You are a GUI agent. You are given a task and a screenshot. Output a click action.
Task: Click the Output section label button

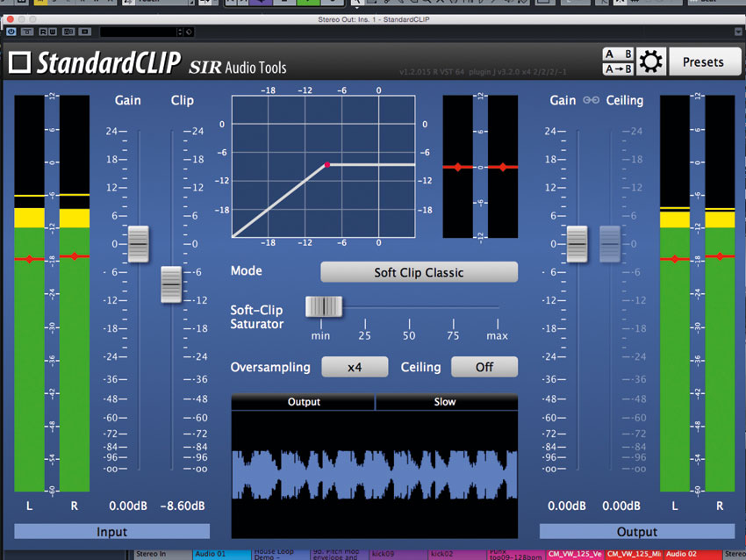tap(637, 531)
